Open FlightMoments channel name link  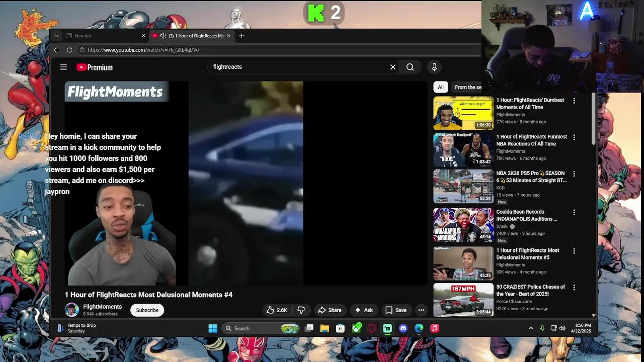(x=102, y=307)
